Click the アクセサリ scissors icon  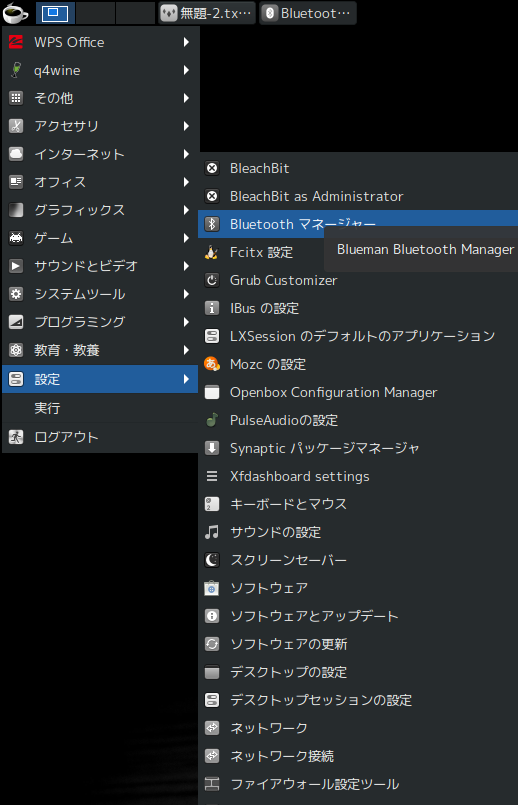16,126
